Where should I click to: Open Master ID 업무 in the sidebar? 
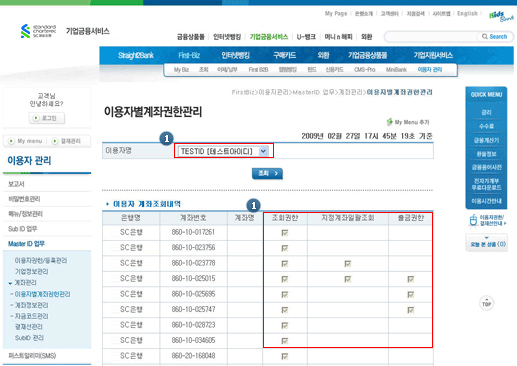point(26,244)
